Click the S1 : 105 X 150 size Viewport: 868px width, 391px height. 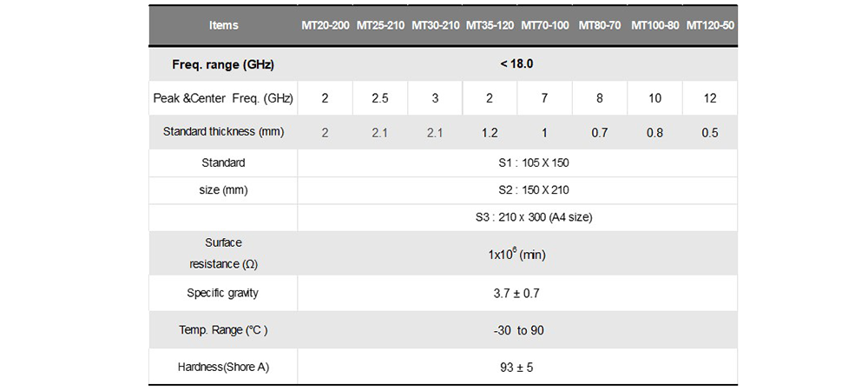(517, 162)
